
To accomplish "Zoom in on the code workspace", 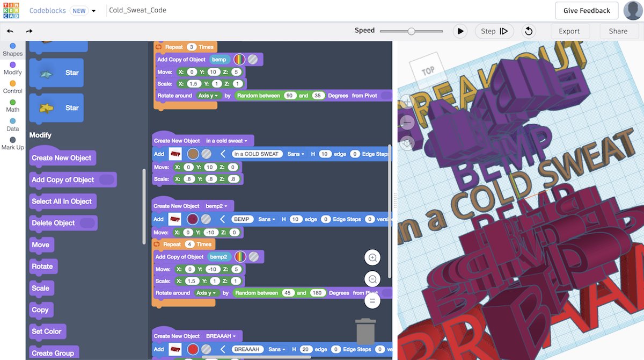I will point(372,258).
